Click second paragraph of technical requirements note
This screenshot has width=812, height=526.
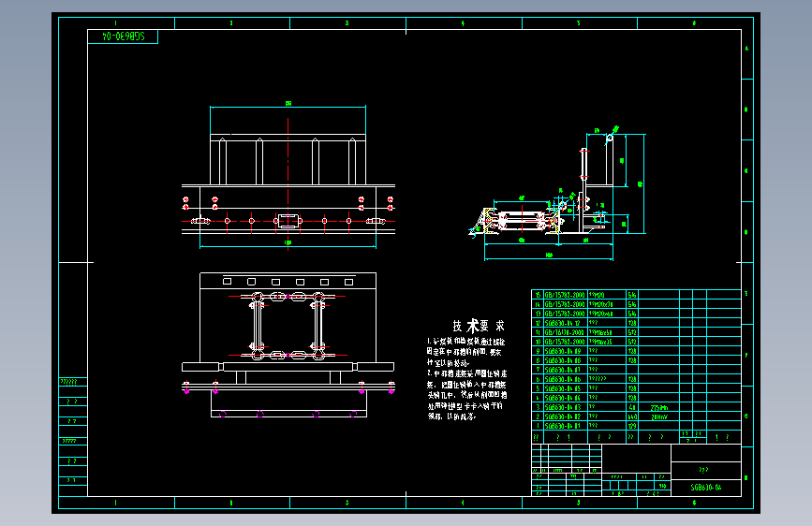[466, 395]
